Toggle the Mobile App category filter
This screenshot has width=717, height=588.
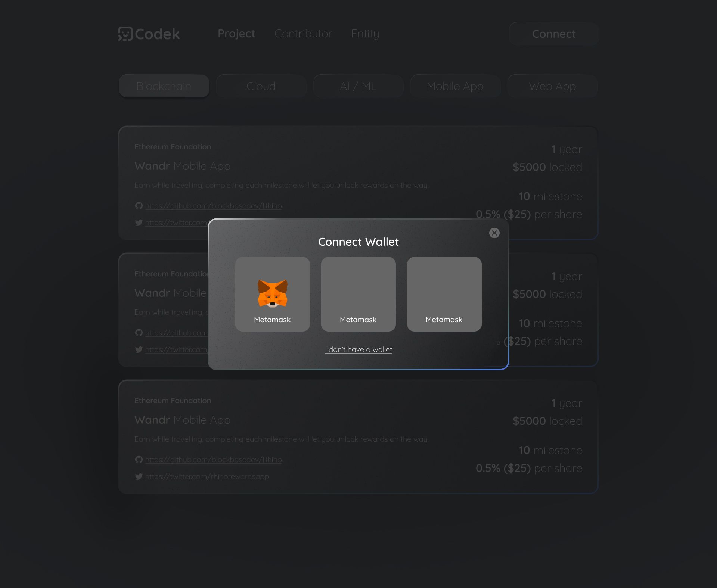pyautogui.click(x=455, y=86)
